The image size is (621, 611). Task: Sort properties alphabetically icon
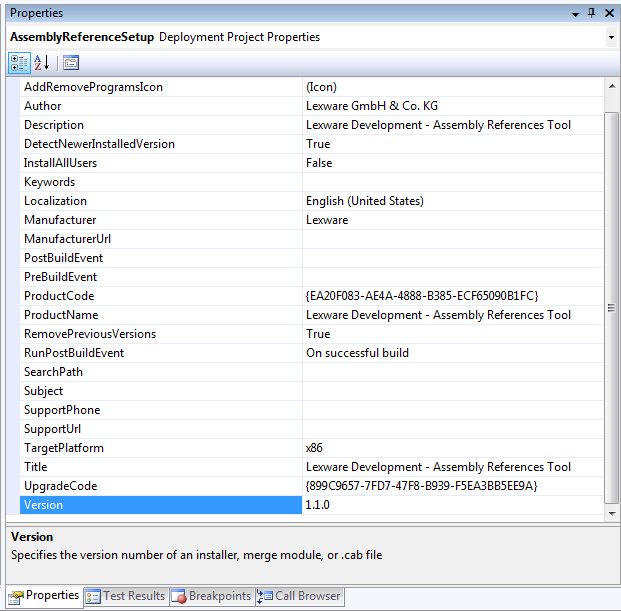pyautogui.click(x=42, y=63)
